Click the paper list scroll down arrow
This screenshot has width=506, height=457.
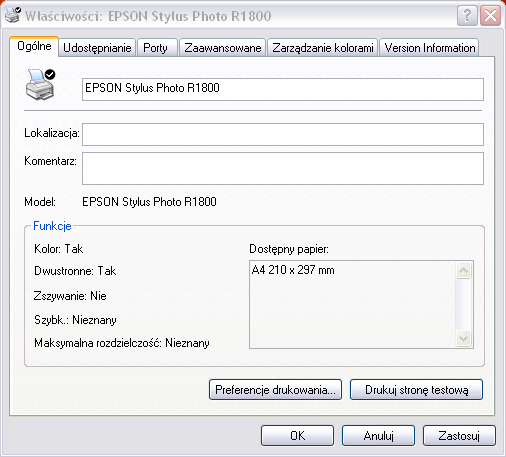tap(464, 339)
